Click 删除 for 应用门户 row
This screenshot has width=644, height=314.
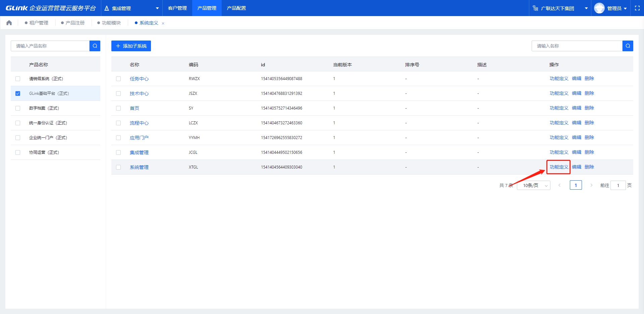pos(589,137)
